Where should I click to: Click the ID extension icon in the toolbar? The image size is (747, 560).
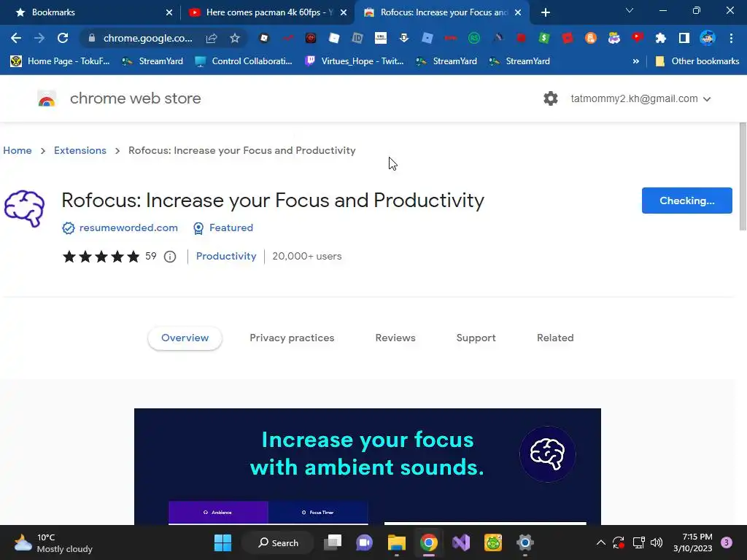357,38
